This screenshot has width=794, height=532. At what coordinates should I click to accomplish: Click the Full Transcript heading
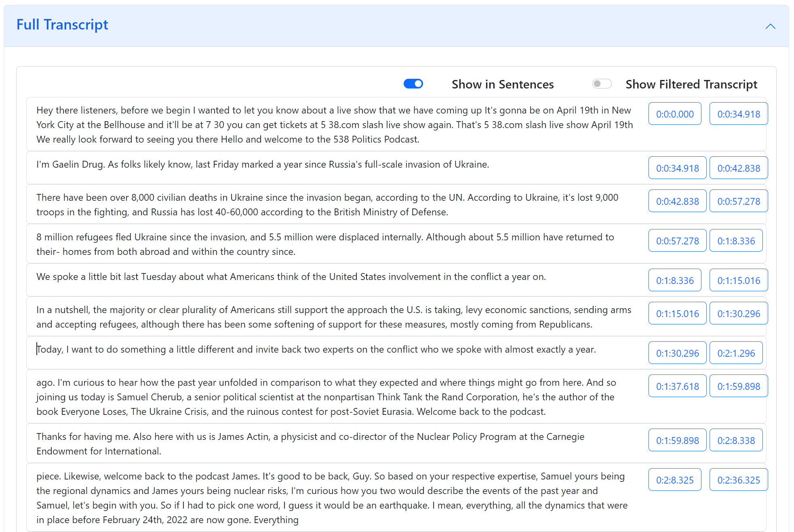coord(62,24)
